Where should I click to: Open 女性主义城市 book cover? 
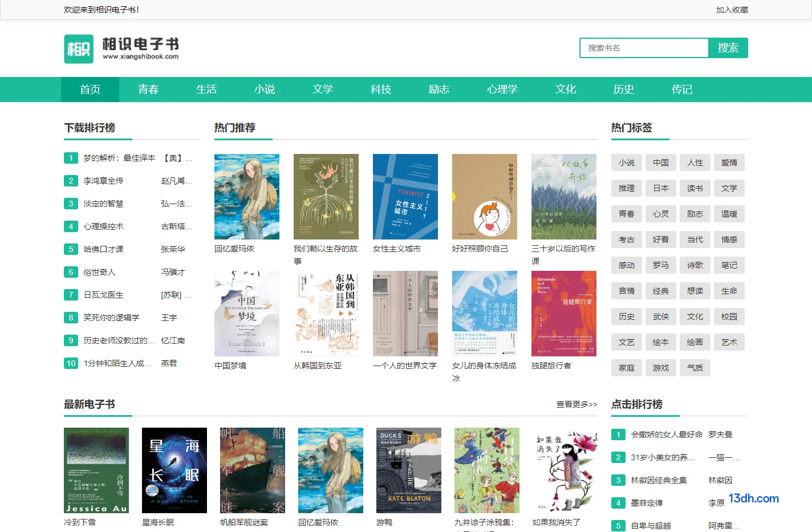(x=405, y=197)
